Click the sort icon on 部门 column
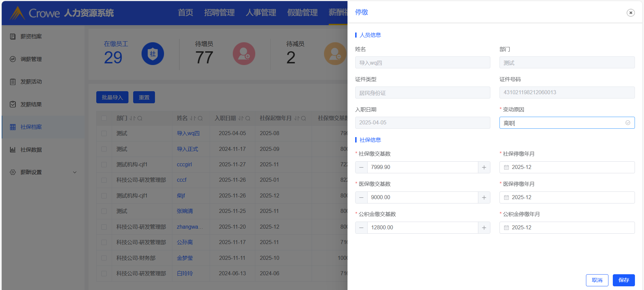The image size is (644, 290). click(132, 118)
